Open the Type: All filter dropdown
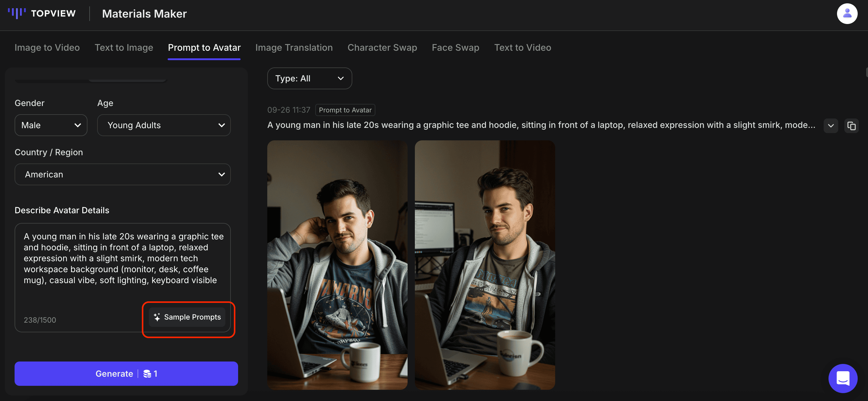 coord(309,78)
